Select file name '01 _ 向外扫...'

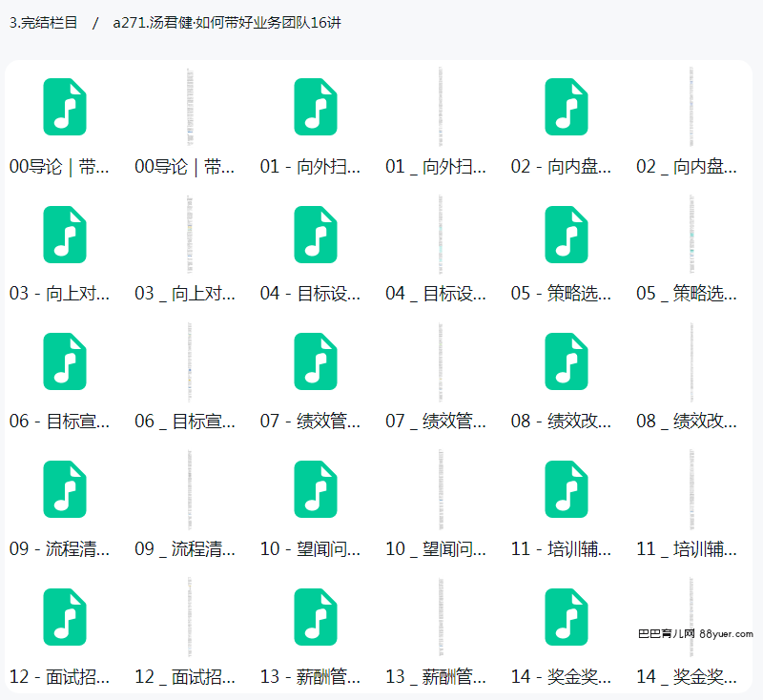click(436, 167)
